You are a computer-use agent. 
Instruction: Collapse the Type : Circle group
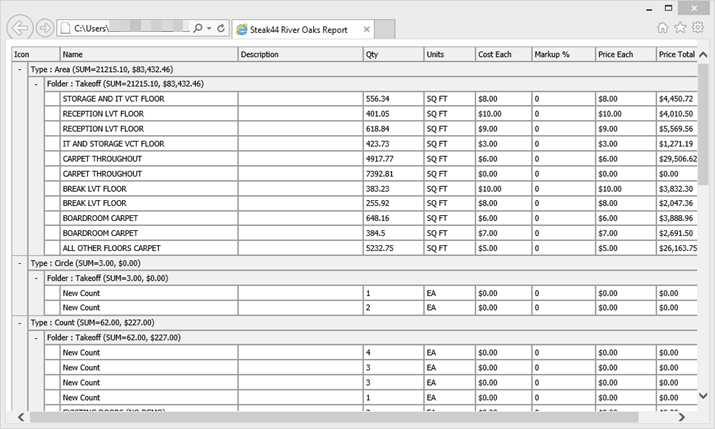point(20,264)
